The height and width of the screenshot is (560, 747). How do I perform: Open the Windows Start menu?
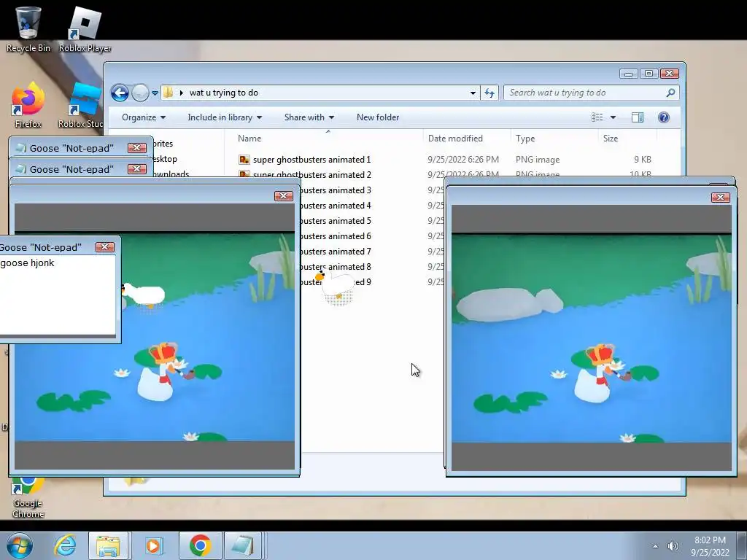click(19, 545)
